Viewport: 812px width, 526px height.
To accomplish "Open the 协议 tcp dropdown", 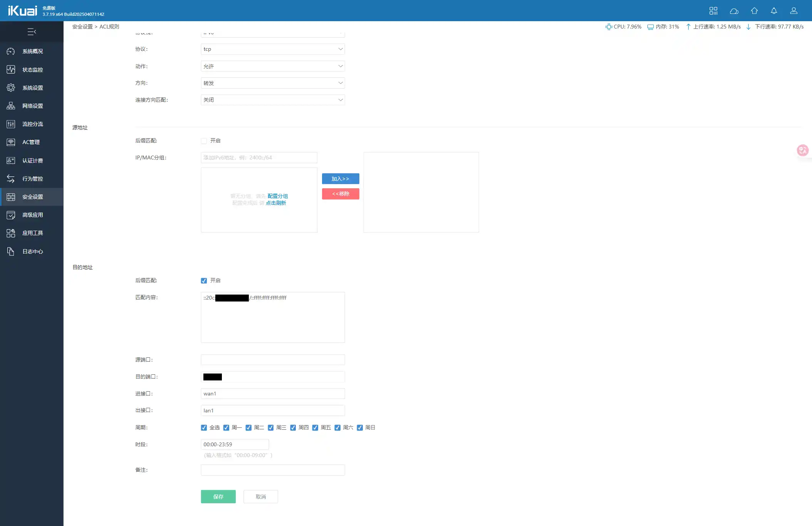I will click(x=272, y=49).
